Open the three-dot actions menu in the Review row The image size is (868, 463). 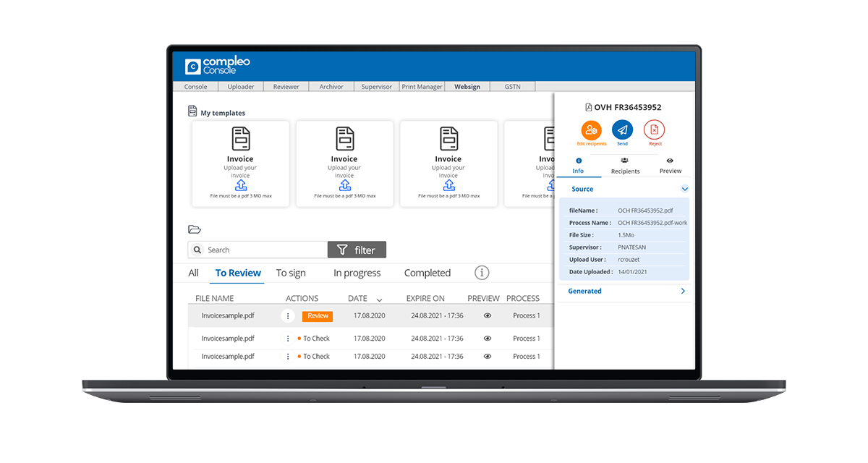pyautogui.click(x=288, y=316)
